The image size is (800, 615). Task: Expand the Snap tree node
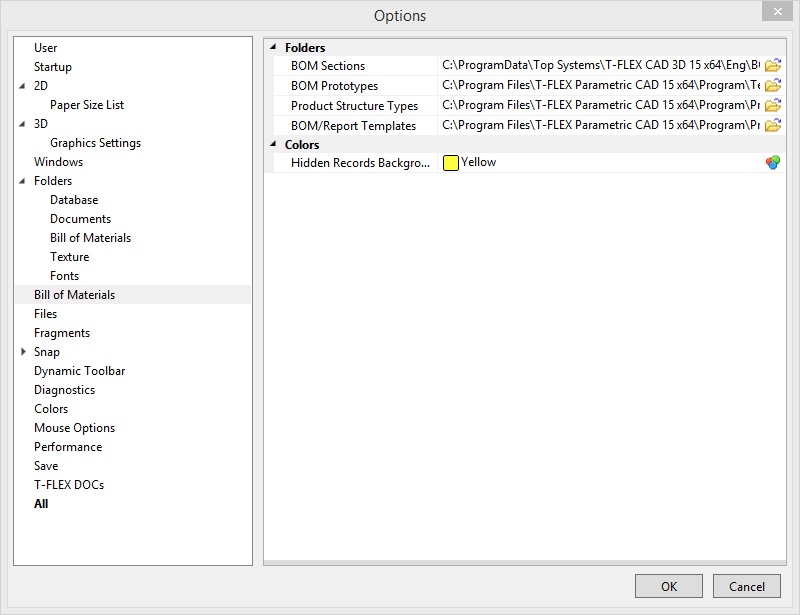(x=23, y=352)
